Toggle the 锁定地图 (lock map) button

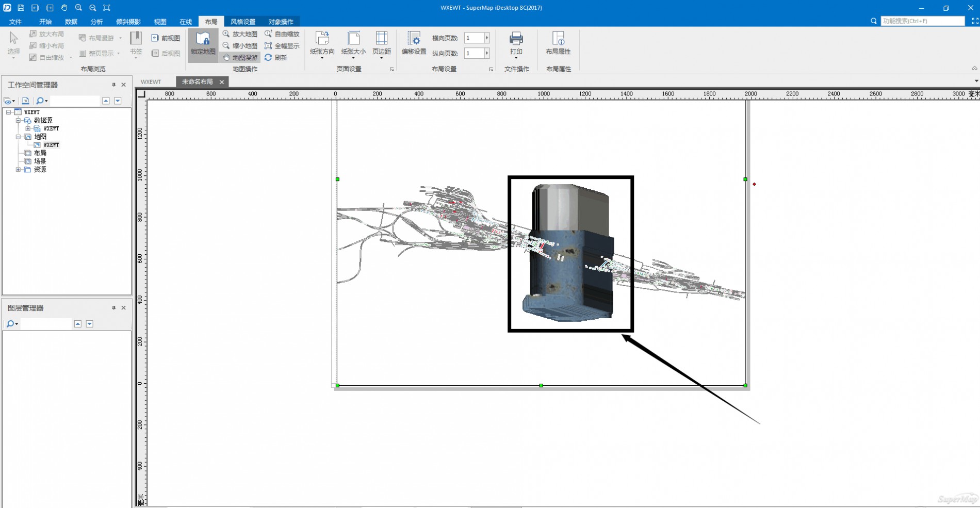[203, 44]
